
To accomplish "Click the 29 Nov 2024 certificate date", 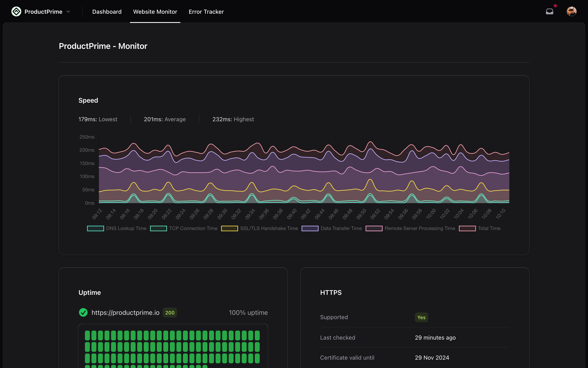I will tap(432, 358).
